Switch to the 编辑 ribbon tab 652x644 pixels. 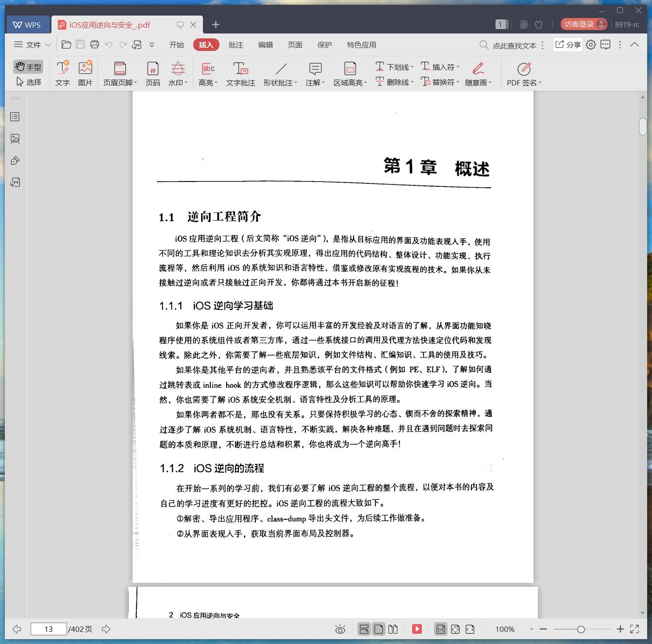pyautogui.click(x=265, y=45)
